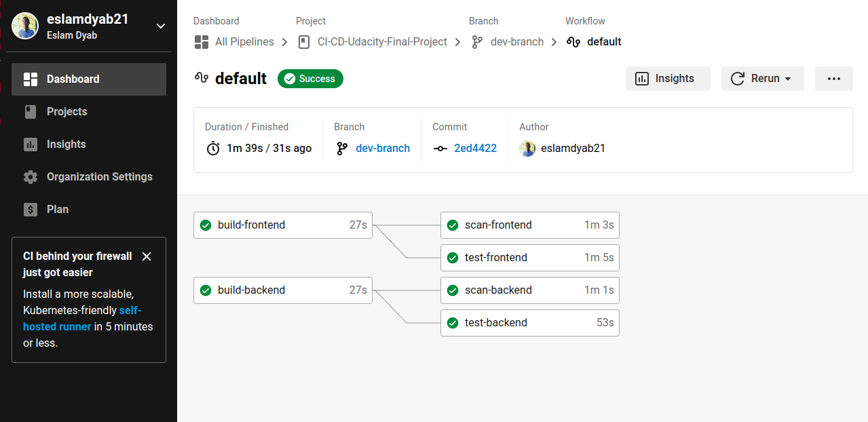Open the more actions ellipsis menu
The height and width of the screenshot is (422, 868).
(x=834, y=79)
